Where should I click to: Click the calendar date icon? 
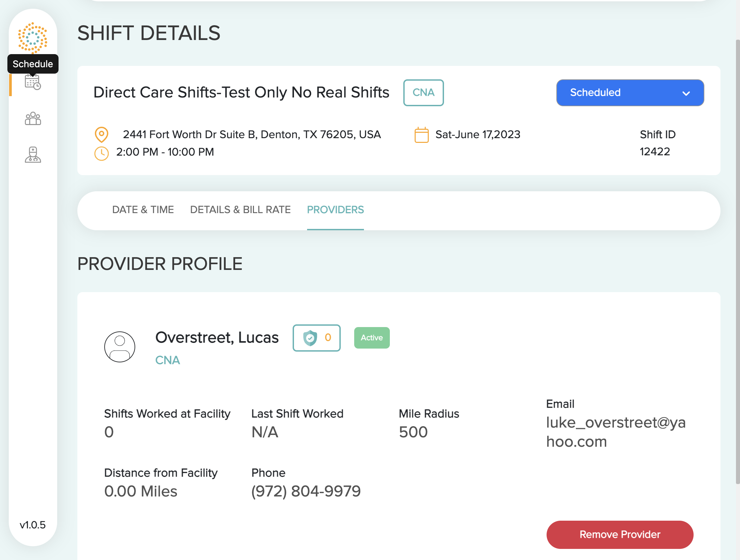(421, 135)
